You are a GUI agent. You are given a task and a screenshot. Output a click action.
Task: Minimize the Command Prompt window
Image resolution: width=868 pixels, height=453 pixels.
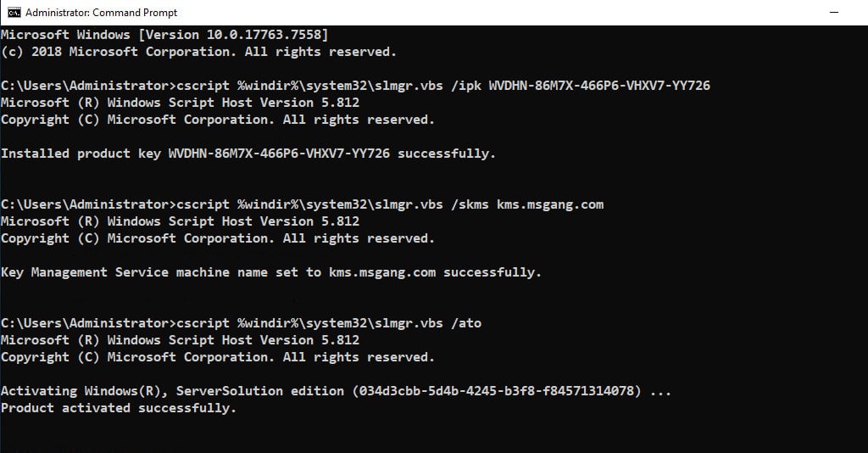point(834,12)
